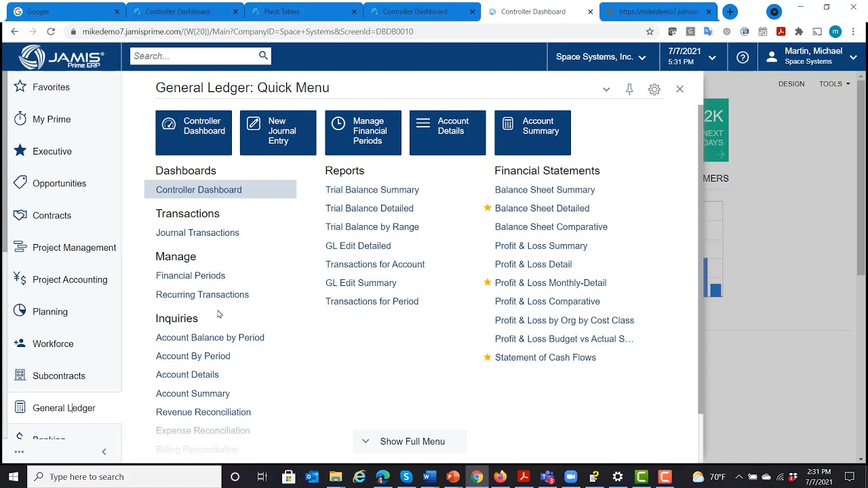Image resolution: width=868 pixels, height=488 pixels.
Task: Open Revenue Reconciliation inquiry
Action: tap(203, 412)
